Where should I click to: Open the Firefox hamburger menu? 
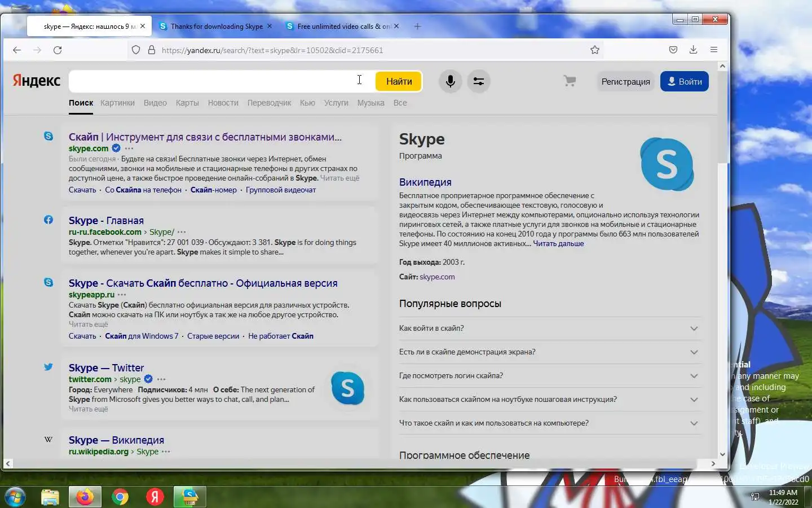click(714, 50)
